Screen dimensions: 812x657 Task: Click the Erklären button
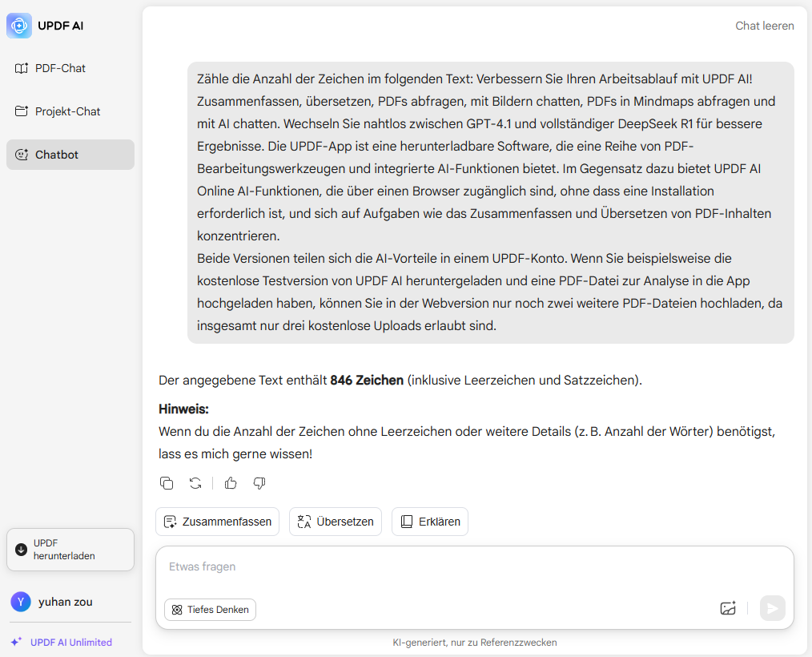pyautogui.click(x=430, y=522)
